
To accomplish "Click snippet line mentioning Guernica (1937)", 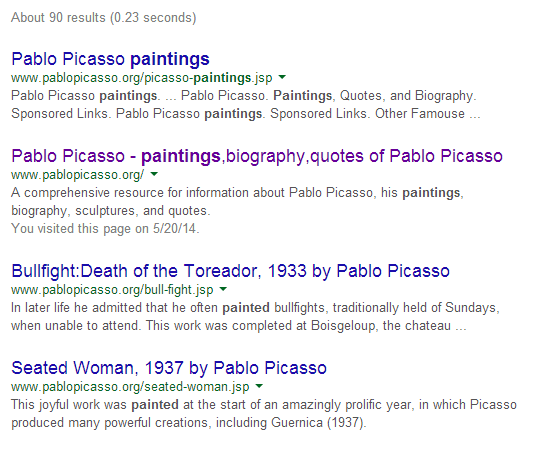I will [189, 423].
